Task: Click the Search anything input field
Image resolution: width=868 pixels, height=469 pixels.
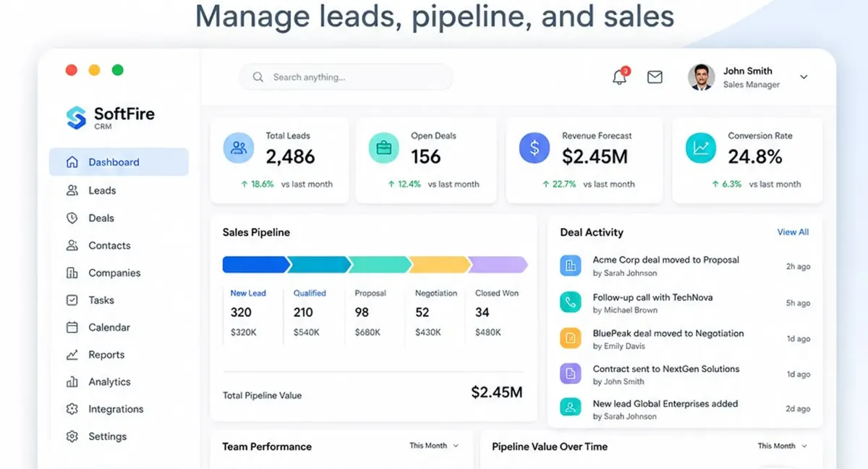Action: click(x=346, y=77)
